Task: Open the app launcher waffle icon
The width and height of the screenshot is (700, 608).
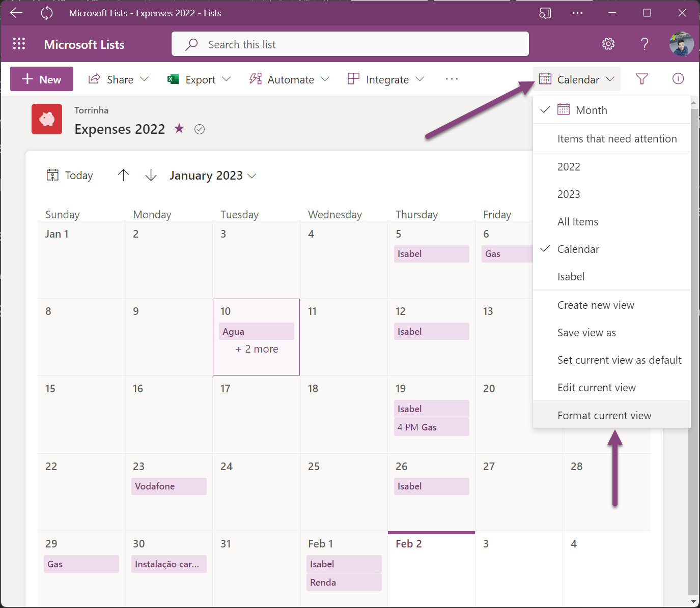Action: (x=19, y=44)
